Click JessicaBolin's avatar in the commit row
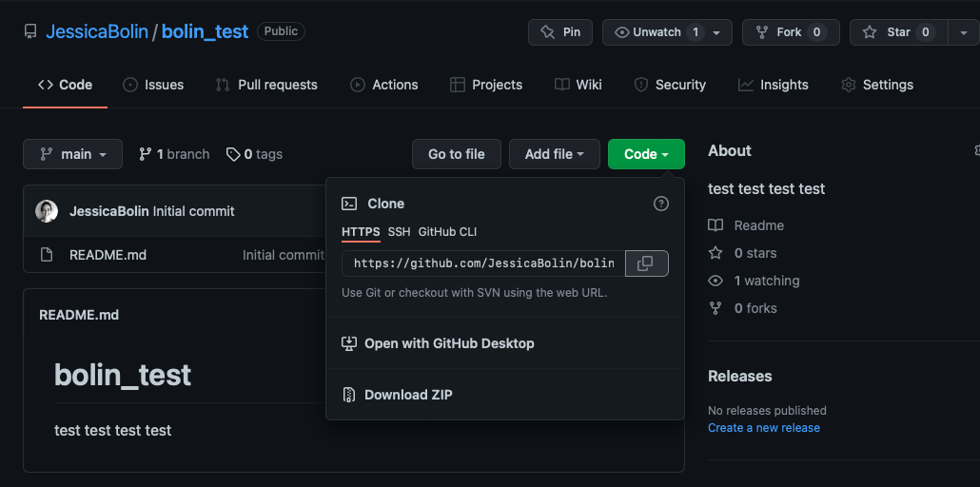 (47, 211)
